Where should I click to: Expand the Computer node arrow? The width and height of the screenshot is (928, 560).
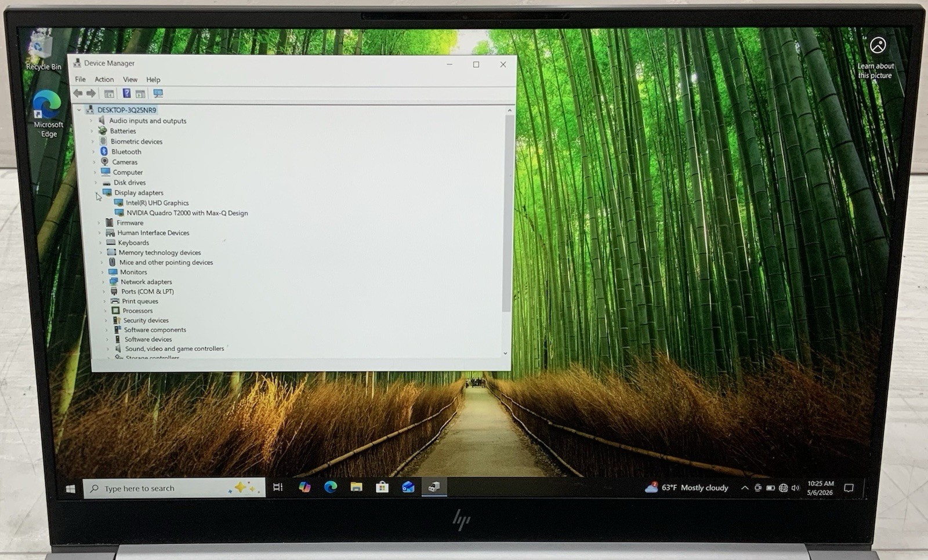pyautogui.click(x=95, y=172)
